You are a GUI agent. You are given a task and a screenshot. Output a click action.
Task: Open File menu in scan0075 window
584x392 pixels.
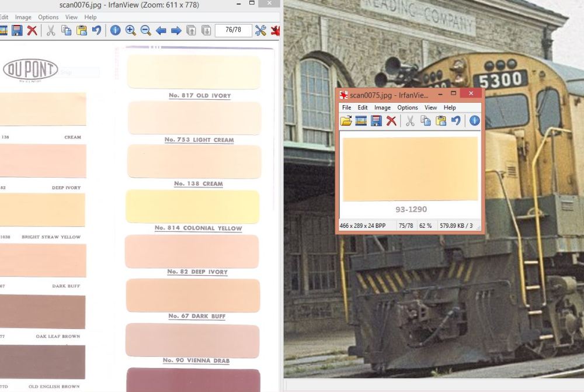click(346, 107)
